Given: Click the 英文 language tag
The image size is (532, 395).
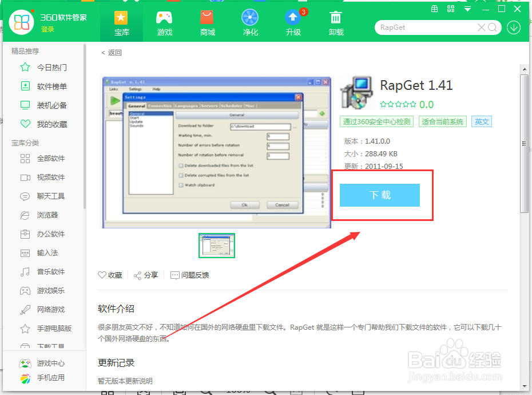Looking at the screenshot, I should pos(482,121).
